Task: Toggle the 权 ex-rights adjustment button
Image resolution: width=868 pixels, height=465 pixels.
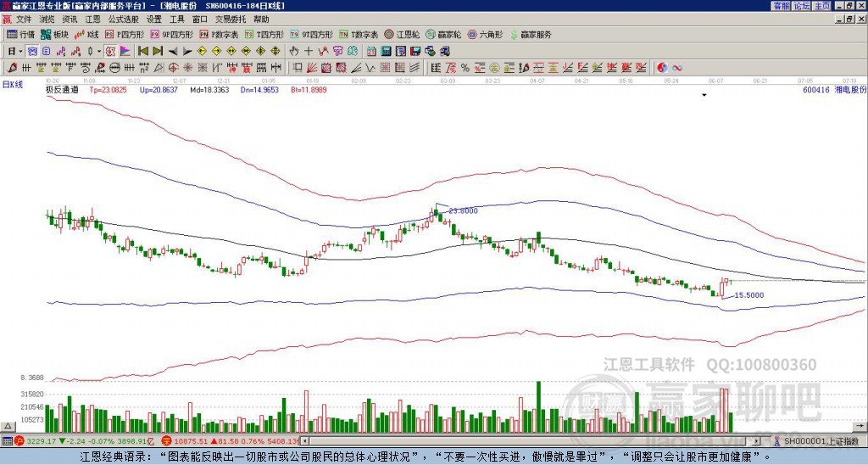Action: 110,52
